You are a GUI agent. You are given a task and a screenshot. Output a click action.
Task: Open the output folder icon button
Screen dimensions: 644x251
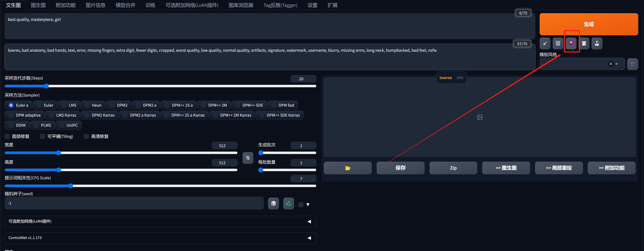pos(348,168)
